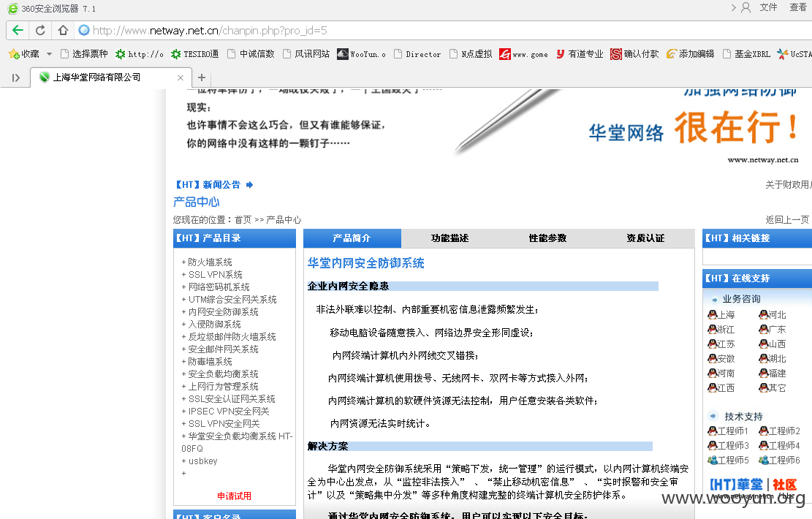Open the first SSL VPN系统 catalog item

pyautogui.click(x=215, y=275)
